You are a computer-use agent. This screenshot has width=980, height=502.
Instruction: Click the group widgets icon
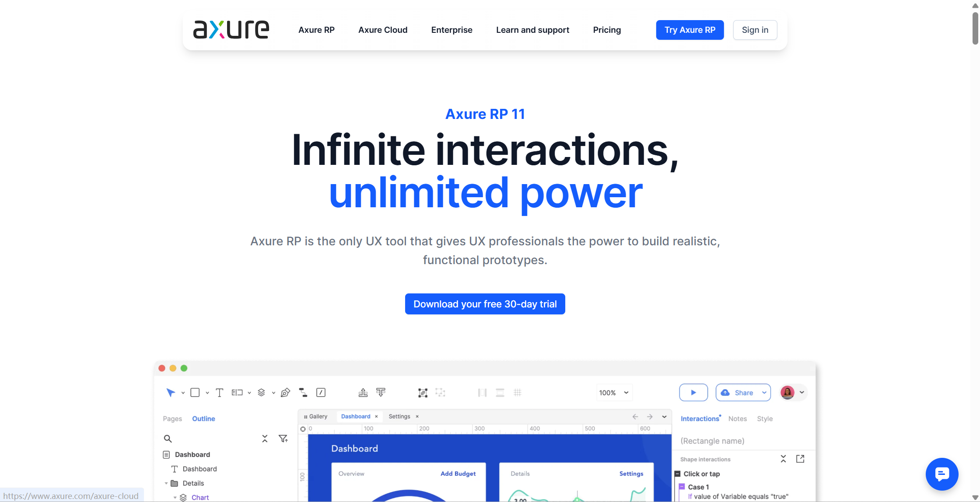[423, 393]
